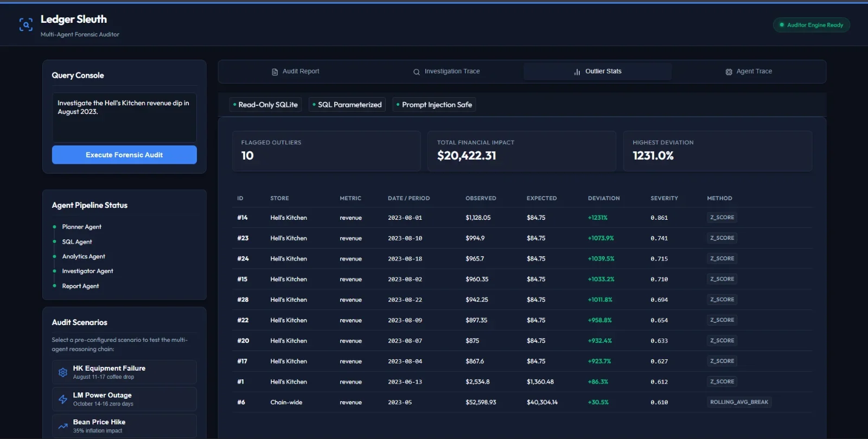Click the date 2023-06-13

405,382
